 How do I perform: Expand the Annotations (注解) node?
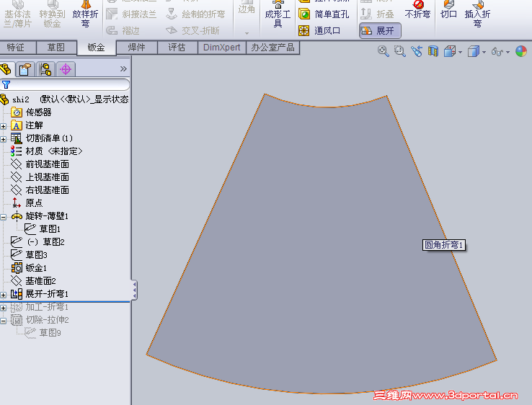pos(4,126)
